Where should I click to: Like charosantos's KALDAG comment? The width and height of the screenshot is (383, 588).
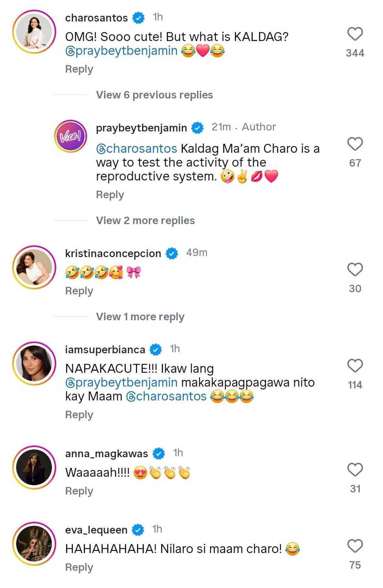point(355,34)
